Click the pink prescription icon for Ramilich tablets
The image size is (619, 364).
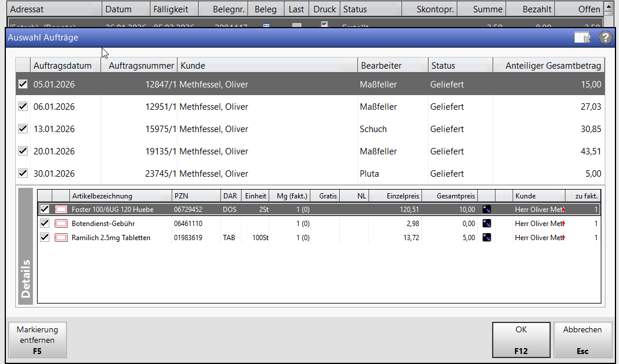point(61,238)
